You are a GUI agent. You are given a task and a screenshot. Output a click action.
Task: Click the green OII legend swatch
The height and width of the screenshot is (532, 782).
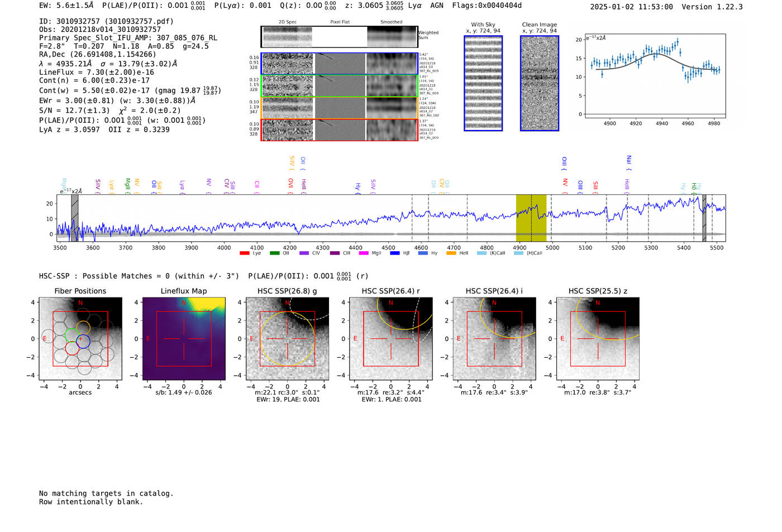[x=275, y=253]
